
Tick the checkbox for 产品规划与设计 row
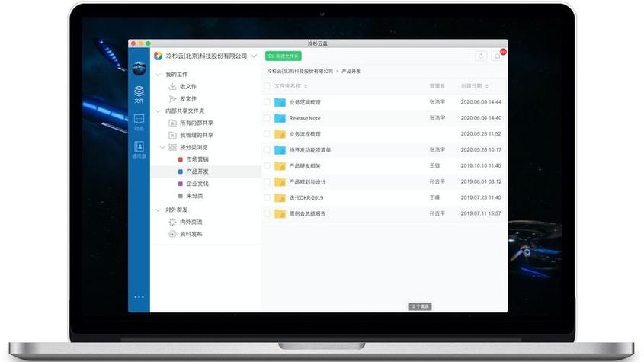tap(267, 181)
